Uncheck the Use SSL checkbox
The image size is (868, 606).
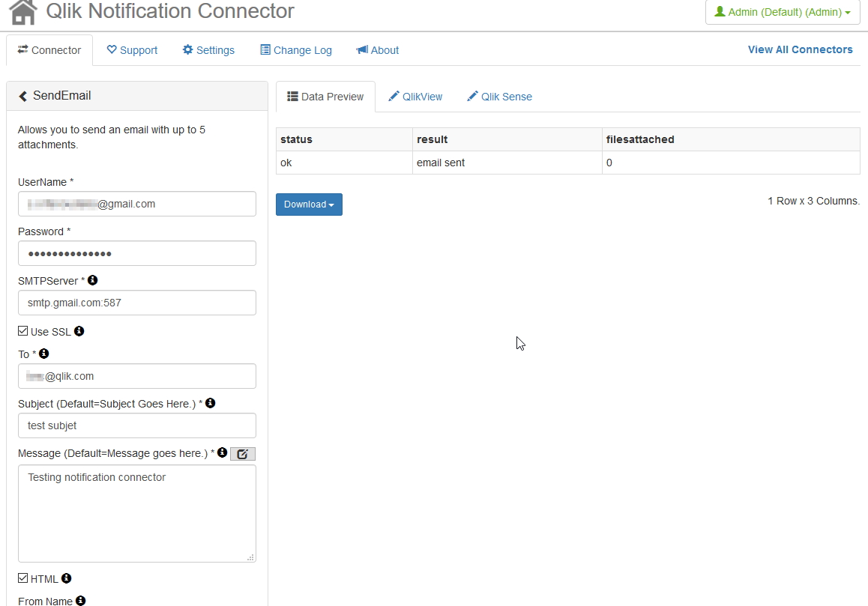coord(22,330)
